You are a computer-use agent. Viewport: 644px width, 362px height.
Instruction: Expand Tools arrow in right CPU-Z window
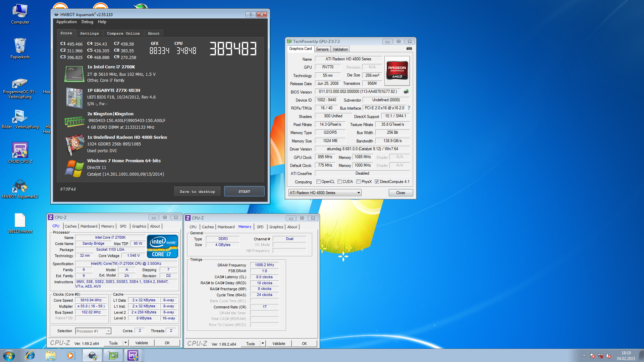point(263,344)
